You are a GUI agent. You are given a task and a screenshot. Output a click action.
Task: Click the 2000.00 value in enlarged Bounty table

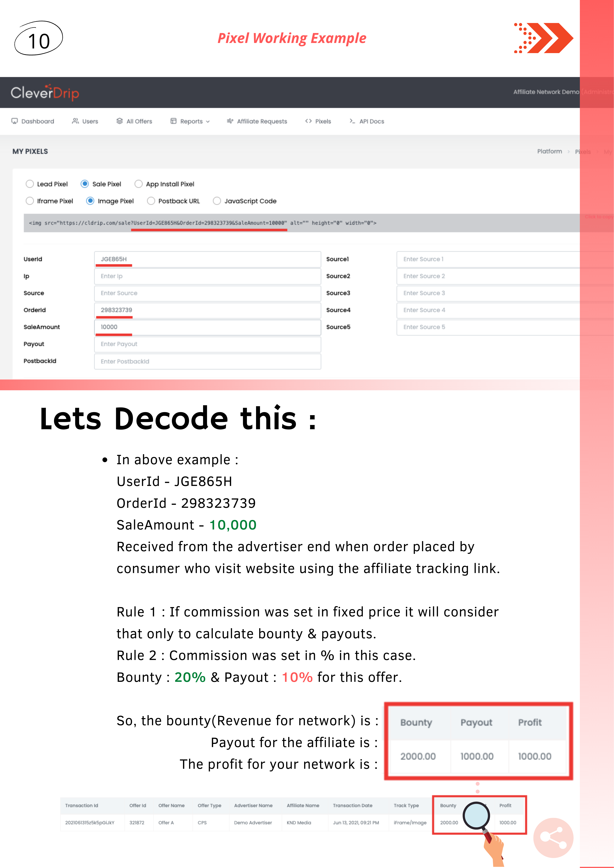point(418,756)
